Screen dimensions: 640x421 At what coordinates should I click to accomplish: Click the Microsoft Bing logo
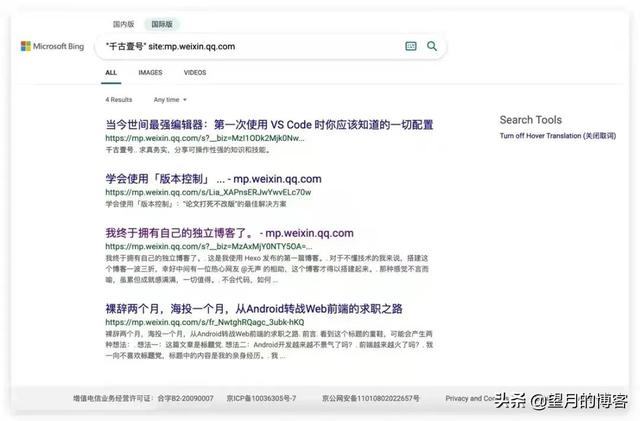[53, 46]
